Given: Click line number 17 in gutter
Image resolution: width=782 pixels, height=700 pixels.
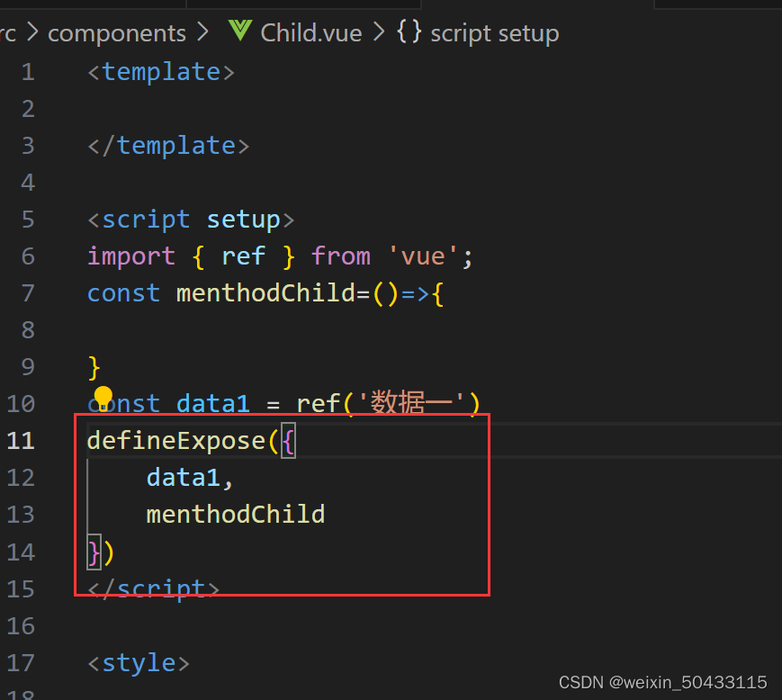Looking at the screenshot, I should [21, 663].
